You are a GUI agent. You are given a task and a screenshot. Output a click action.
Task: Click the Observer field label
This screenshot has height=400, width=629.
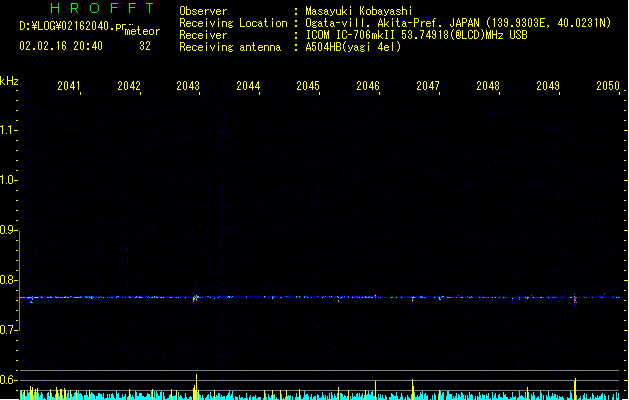click(x=203, y=11)
